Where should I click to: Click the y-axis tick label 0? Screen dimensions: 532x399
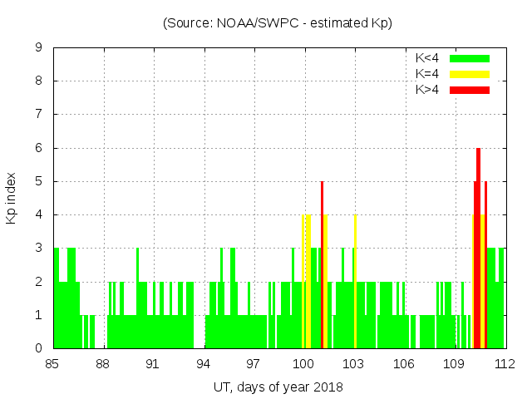(39, 348)
